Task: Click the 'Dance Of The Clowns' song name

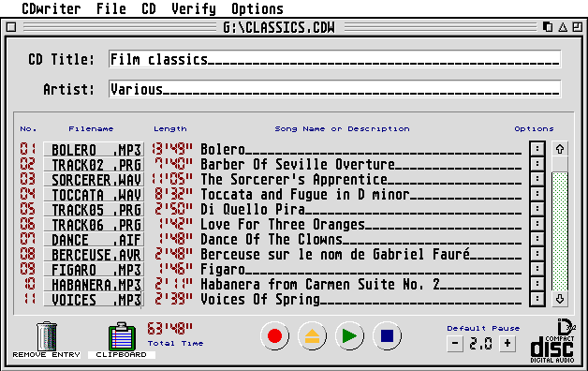Action: [x=272, y=239]
